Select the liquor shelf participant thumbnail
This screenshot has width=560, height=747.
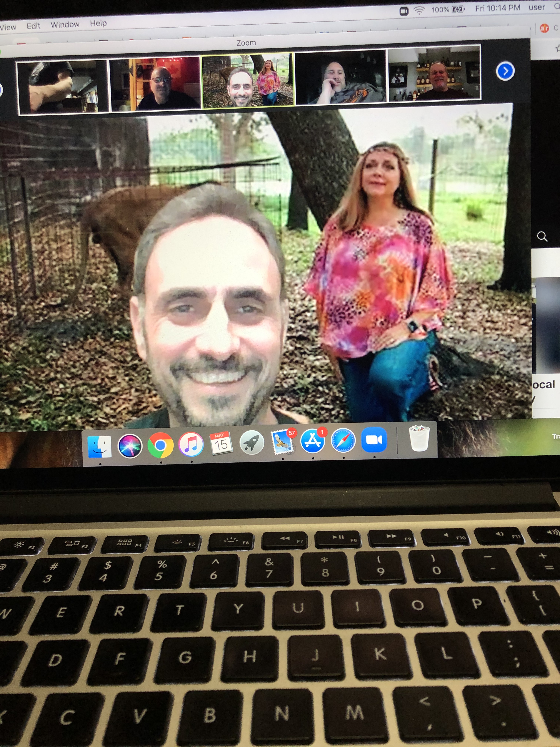[434, 74]
